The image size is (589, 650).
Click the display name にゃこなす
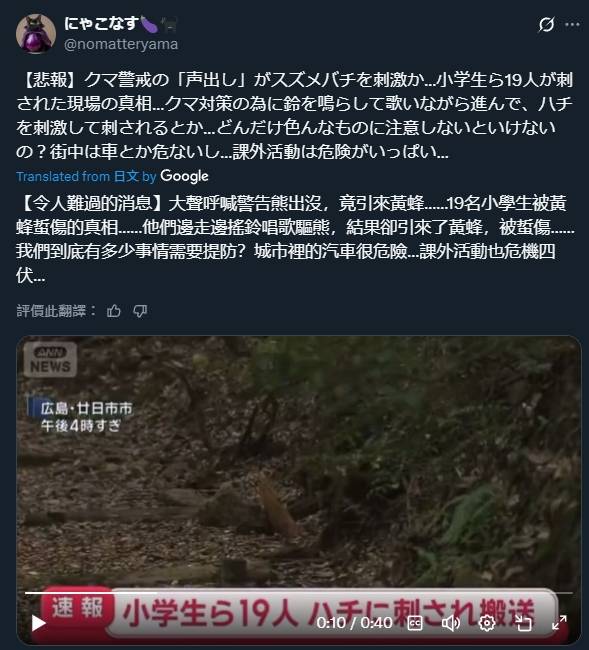[x=101, y=24]
